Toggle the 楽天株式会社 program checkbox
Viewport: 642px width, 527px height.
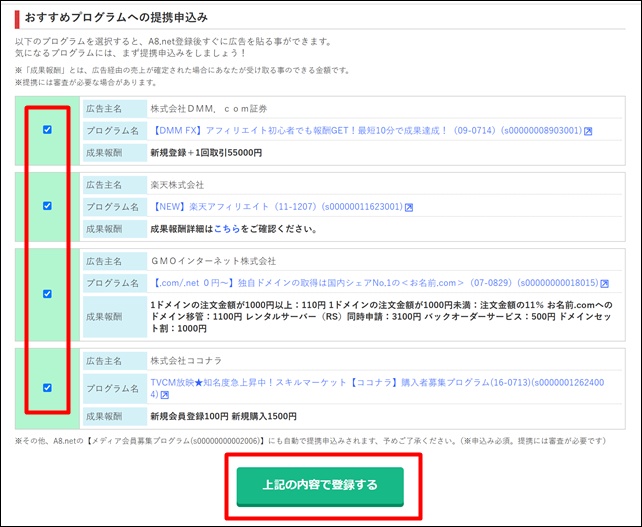[x=47, y=206]
